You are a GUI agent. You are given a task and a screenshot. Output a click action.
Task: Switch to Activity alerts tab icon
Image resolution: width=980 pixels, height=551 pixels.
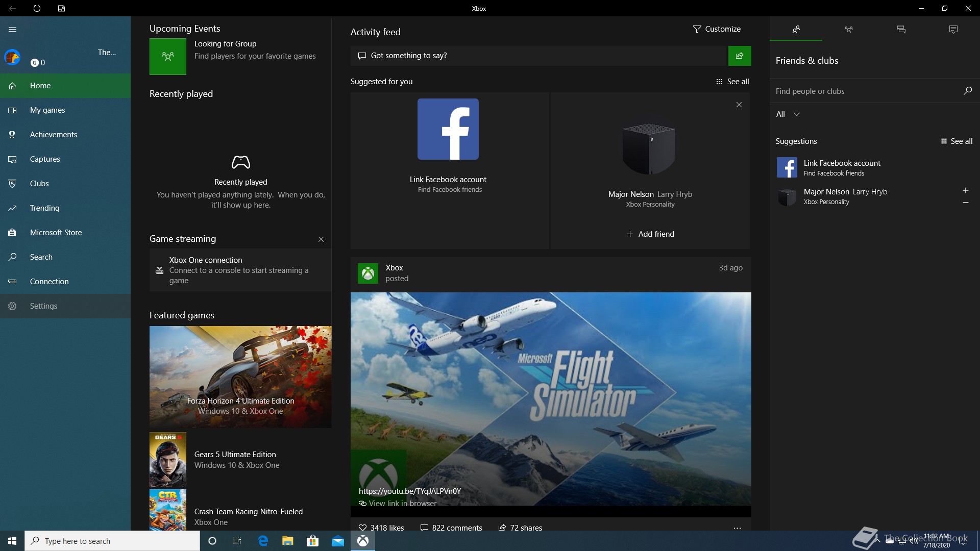click(953, 30)
